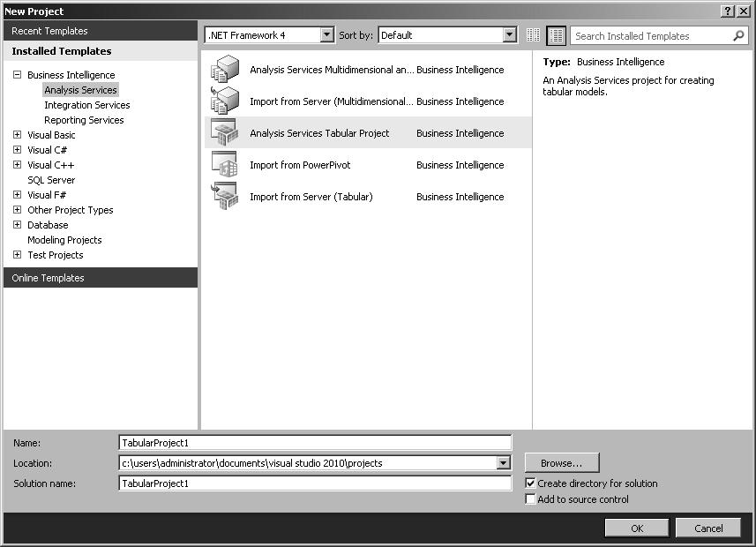Select Analysis Services in the tree
This screenshot has height=547, width=756.
tap(80, 90)
